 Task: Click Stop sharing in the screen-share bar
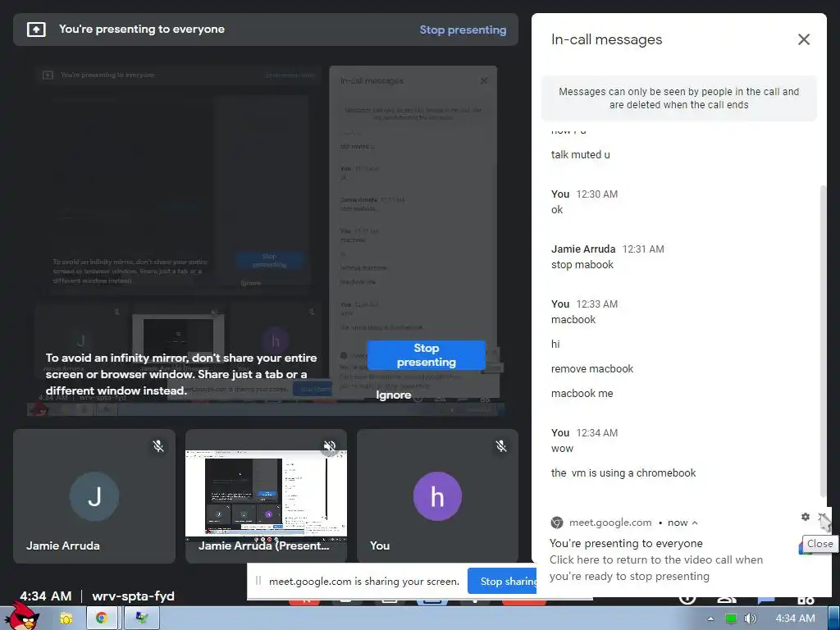[504, 582]
